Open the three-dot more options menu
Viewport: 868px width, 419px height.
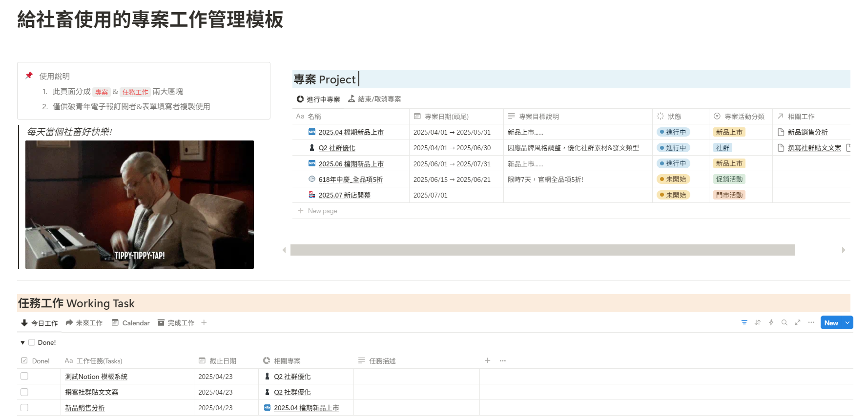click(x=811, y=322)
